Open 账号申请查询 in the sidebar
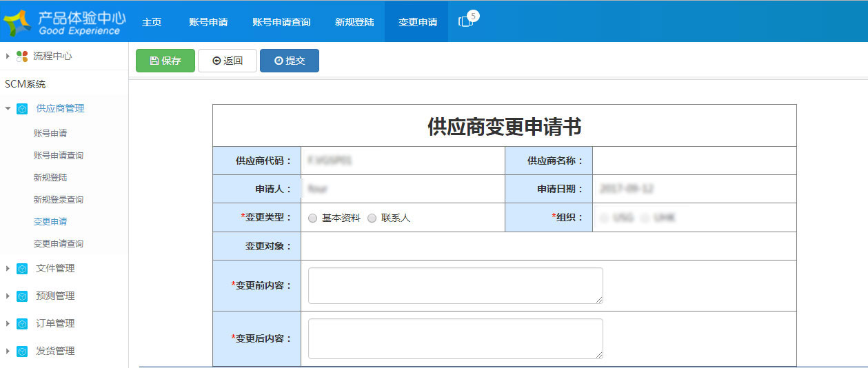 coord(59,156)
